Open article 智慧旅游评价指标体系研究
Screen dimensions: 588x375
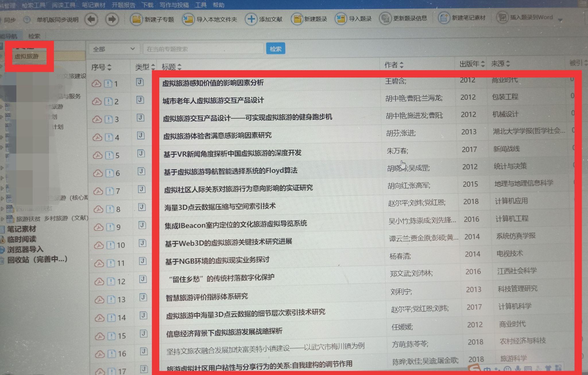[207, 297]
